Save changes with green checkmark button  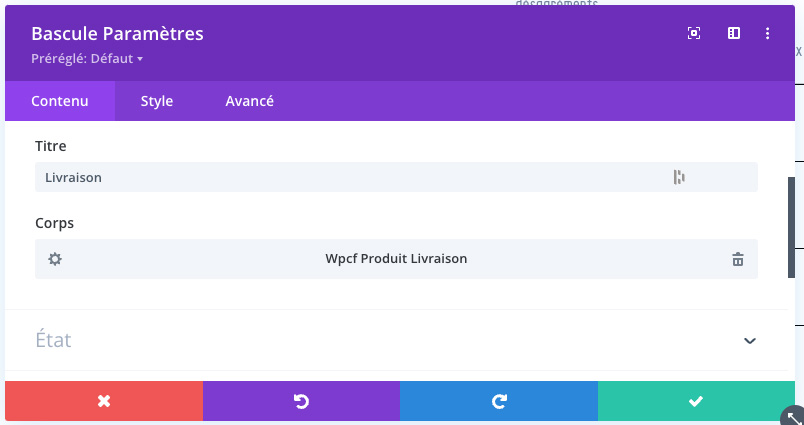click(x=696, y=401)
